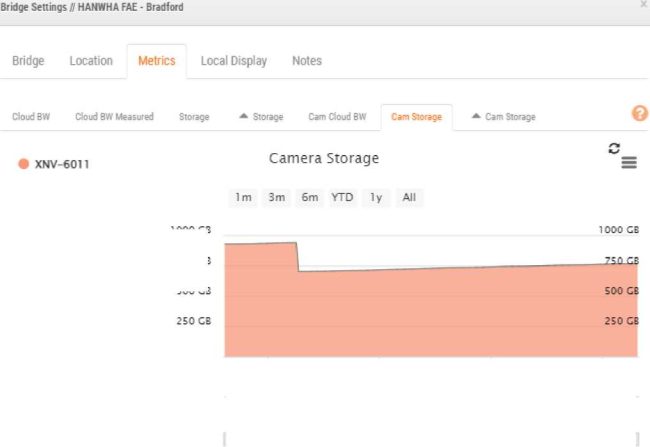650x447 pixels.
Task: Go to the Local Display tab
Action: pos(234,61)
